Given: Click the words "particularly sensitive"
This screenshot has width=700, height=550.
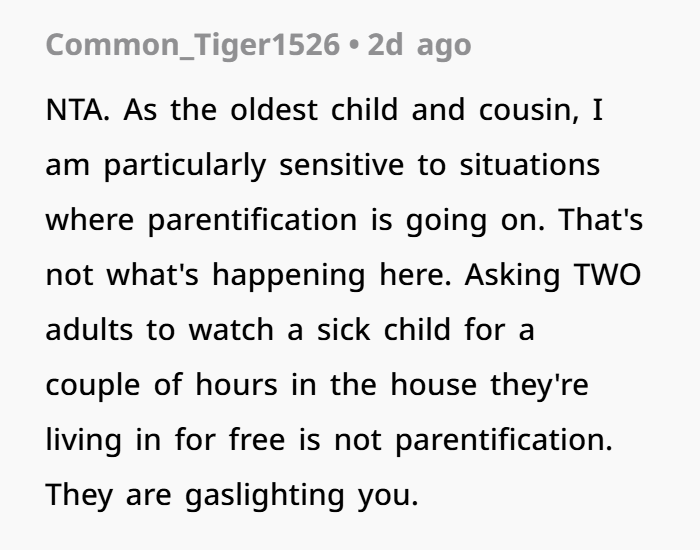Looking at the screenshot, I should [254, 166].
